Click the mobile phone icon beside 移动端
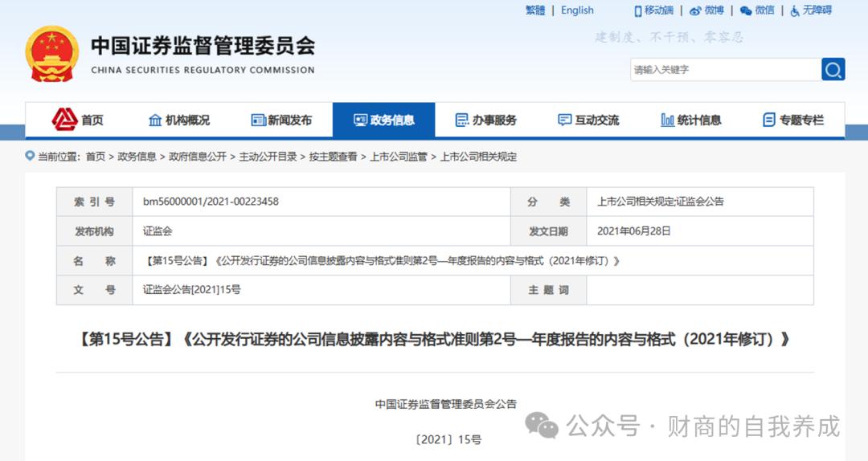The width and height of the screenshot is (868, 461). pos(638,10)
